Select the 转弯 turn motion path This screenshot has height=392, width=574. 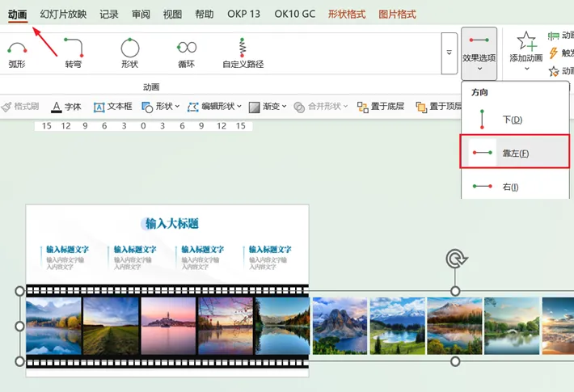[74, 53]
